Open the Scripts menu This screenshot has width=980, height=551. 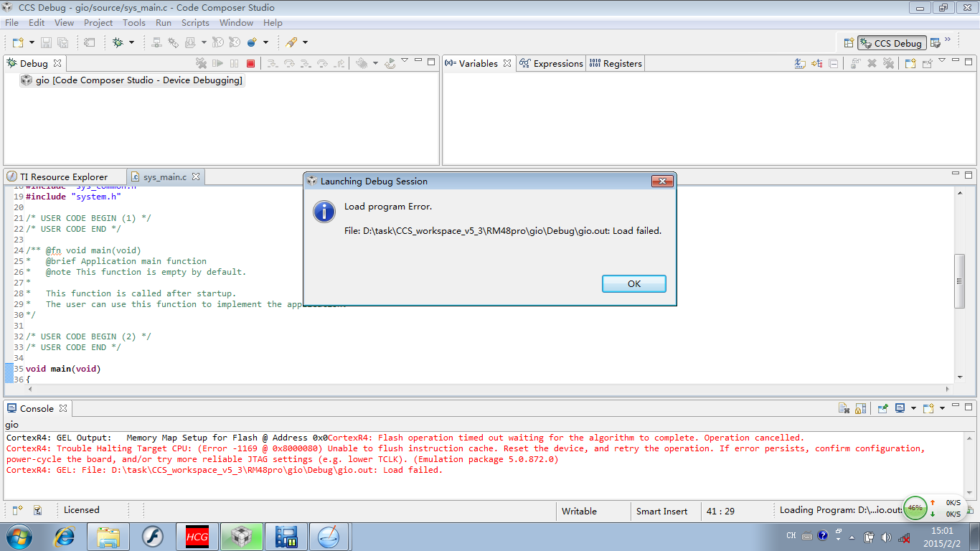195,22
